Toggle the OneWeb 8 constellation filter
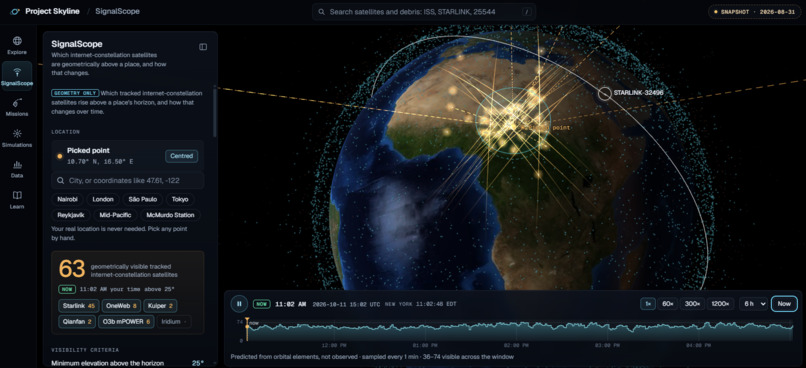This screenshot has height=368, width=806. pos(121,306)
